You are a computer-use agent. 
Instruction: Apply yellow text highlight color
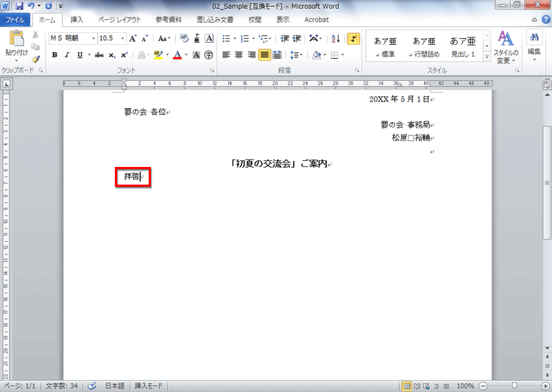[158, 55]
